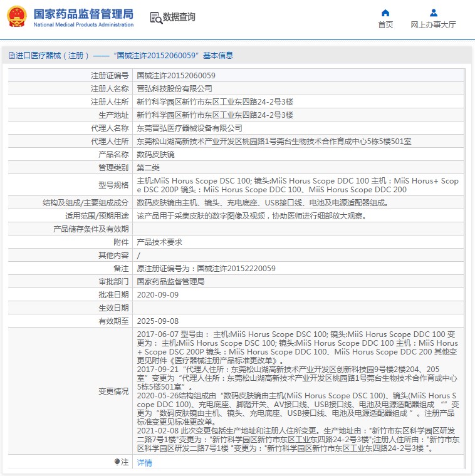
Task: Click the 2021-02-08 change record entry
Action: click(298, 439)
